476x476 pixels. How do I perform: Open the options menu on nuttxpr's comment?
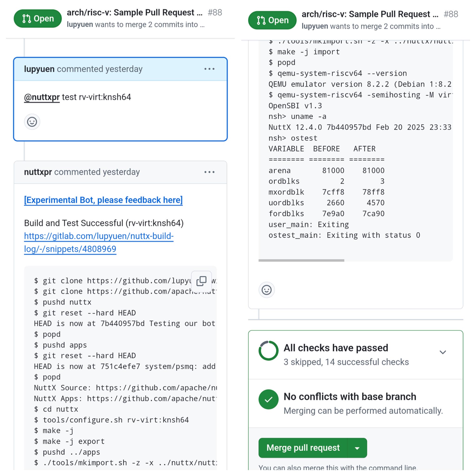(209, 172)
